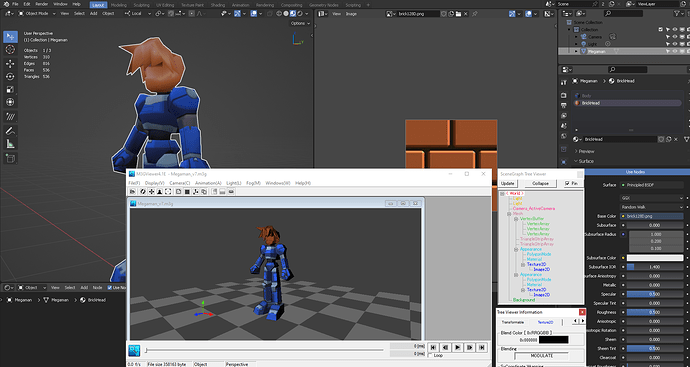
Task: Click the first toolbar icon in M3GViewer
Action: point(132,191)
